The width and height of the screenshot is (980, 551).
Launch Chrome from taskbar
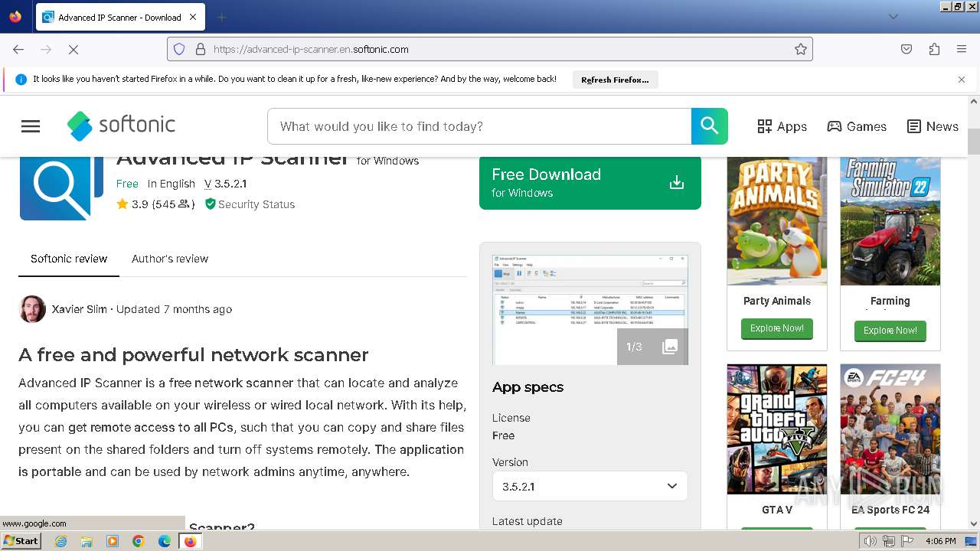click(139, 541)
